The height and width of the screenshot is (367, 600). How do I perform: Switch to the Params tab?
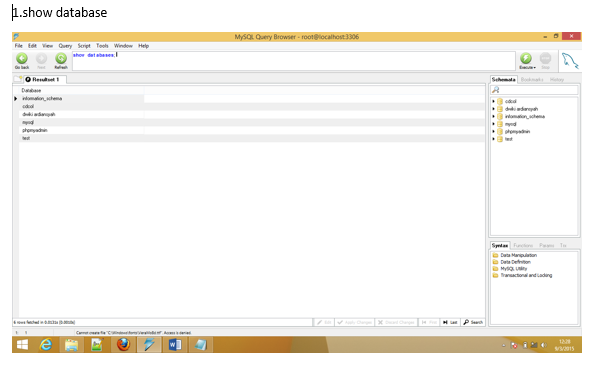[546, 245]
